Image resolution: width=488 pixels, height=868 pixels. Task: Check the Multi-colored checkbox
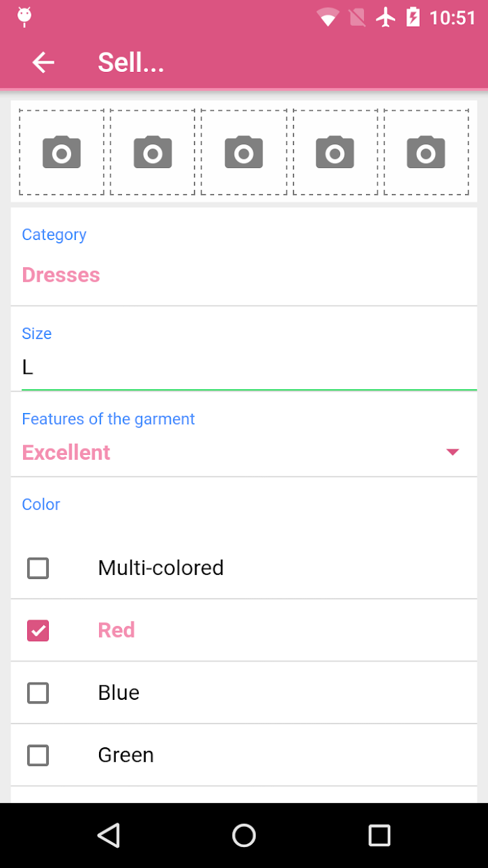click(x=38, y=568)
